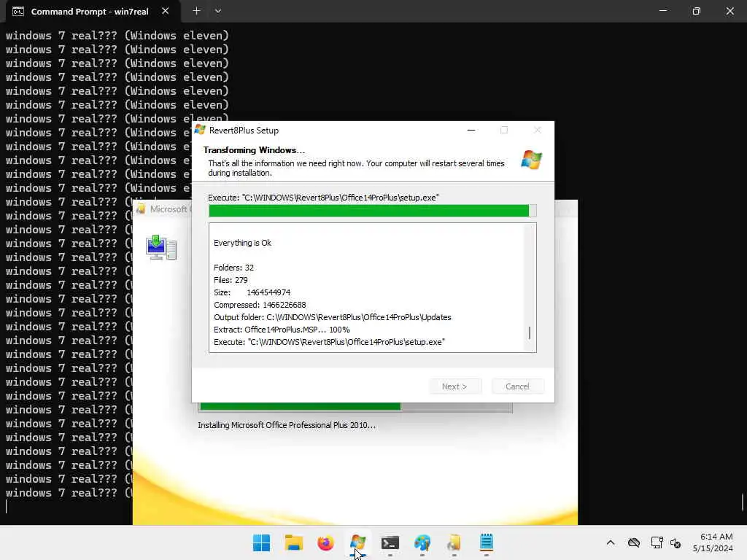Click the Office installer computer download graphic
Viewport: 747px width, 560px height.
(161, 248)
